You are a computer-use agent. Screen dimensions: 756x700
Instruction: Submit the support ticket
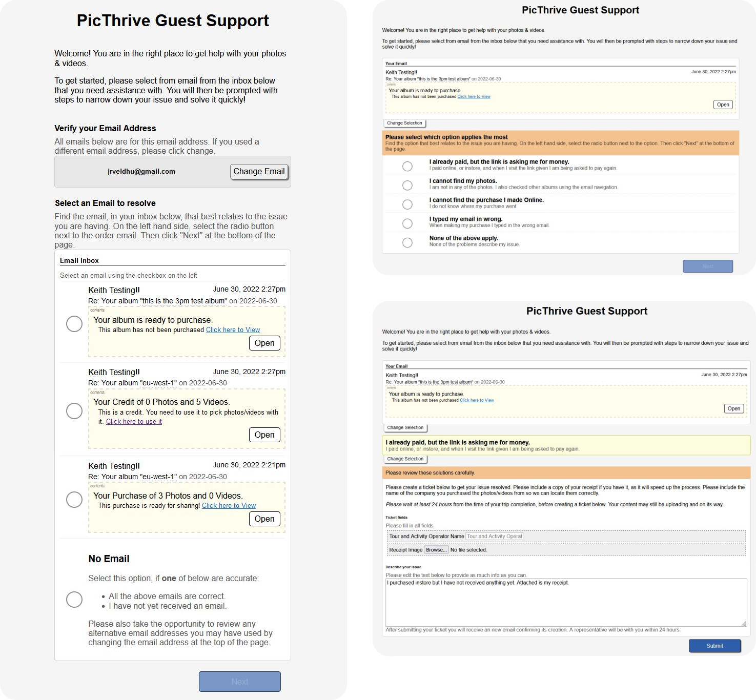714,646
